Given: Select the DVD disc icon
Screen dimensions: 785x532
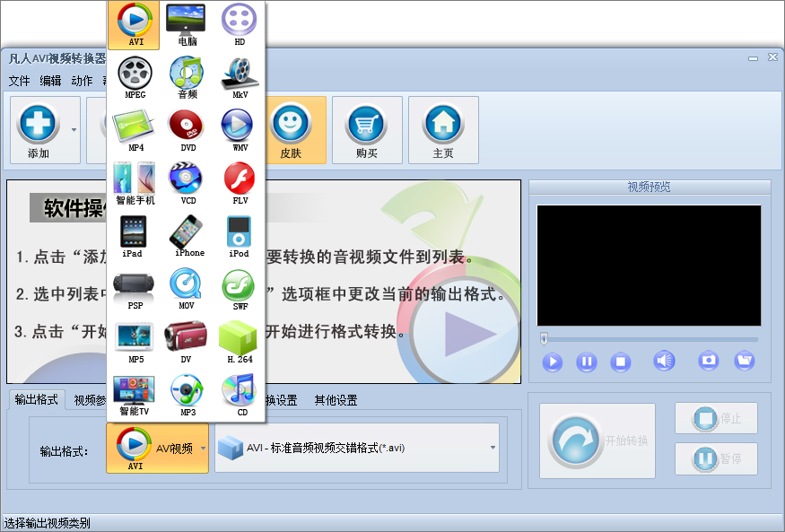Looking at the screenshot, I should pos(188,130).
